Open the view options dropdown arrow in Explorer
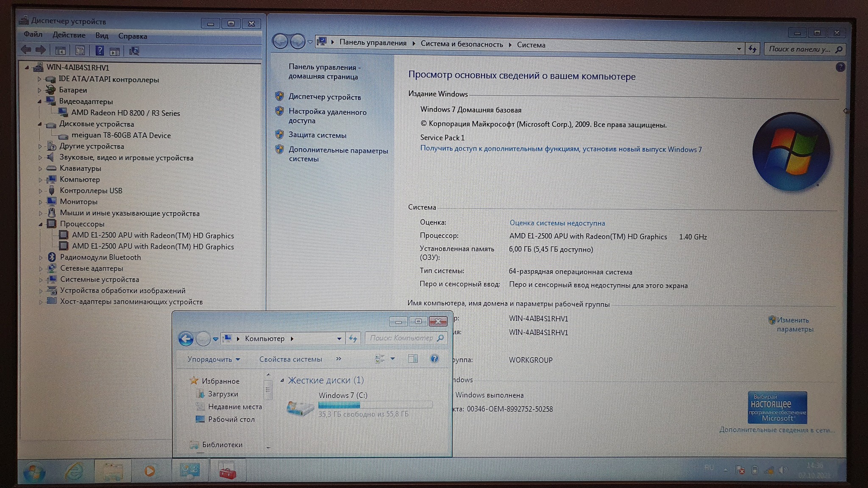The width and height of the screenshot is (868, 488). coord(393,359)
